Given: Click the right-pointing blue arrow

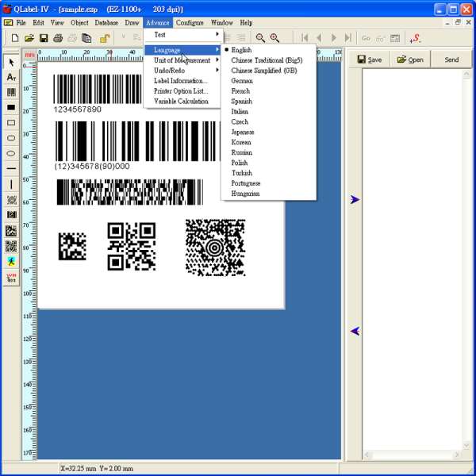Looking at the screenshot, I should [x=355, y=199].
